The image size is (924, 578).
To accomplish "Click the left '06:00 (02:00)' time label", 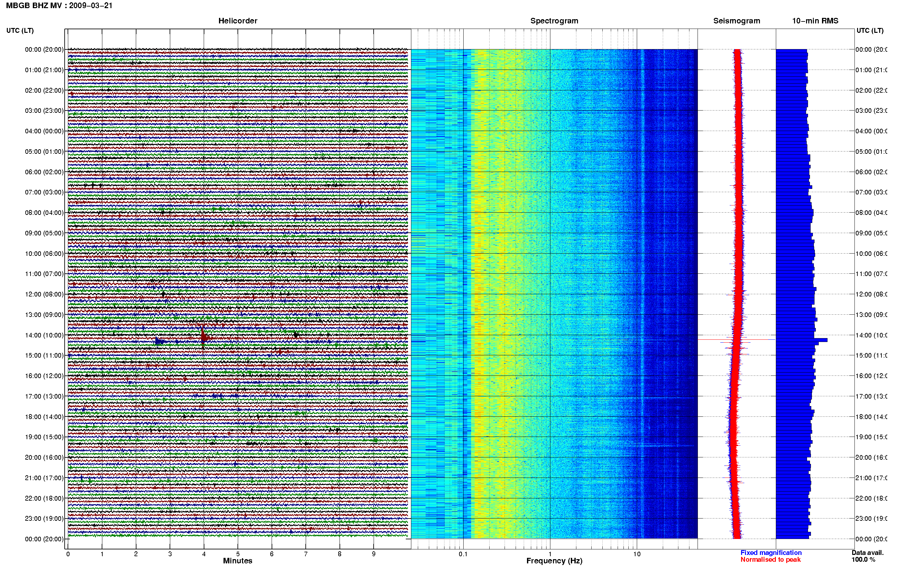I will (44, 172).
